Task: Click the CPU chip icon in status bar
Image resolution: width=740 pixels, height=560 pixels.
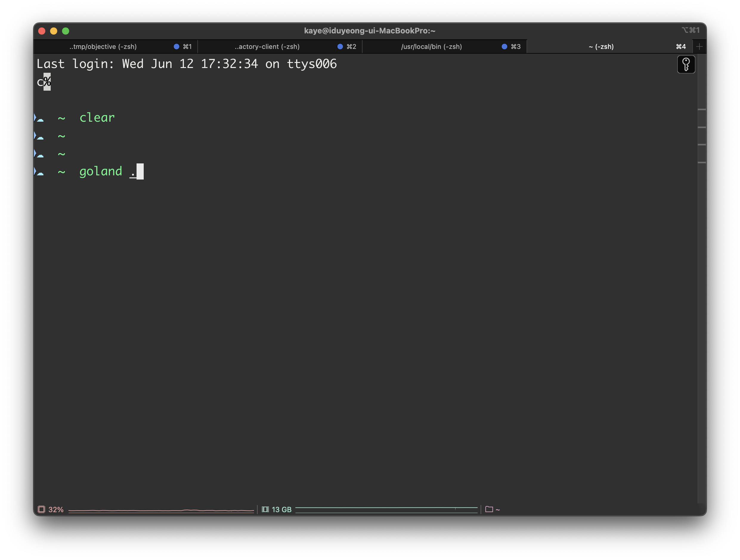Action: click(x=41, y=509)
